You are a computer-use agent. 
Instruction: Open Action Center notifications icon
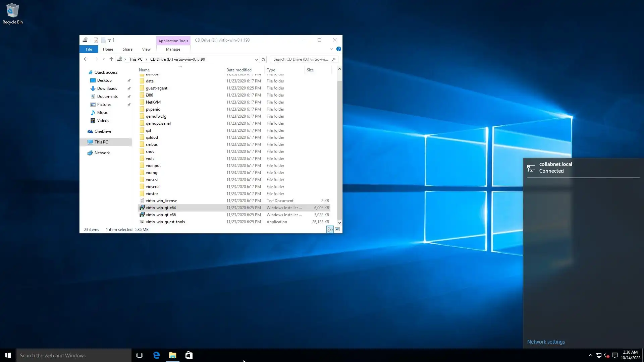click(x=615, y=355)
